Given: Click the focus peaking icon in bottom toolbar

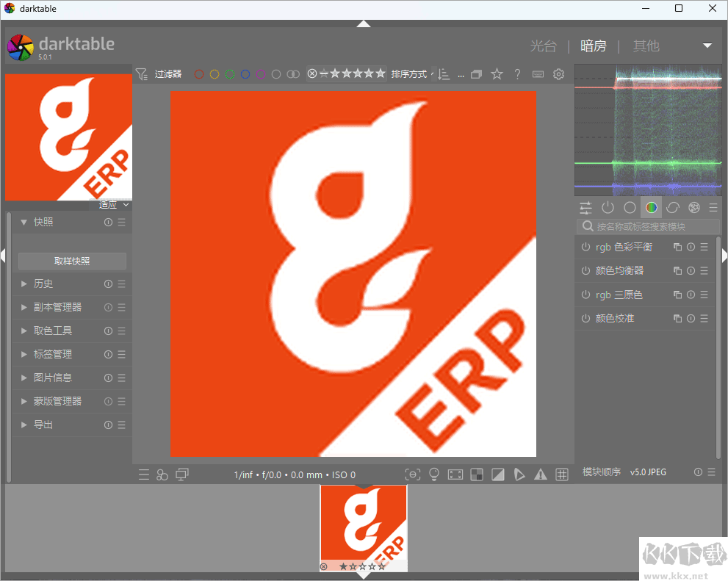Looking at the screenshot, I should (413, 474).
